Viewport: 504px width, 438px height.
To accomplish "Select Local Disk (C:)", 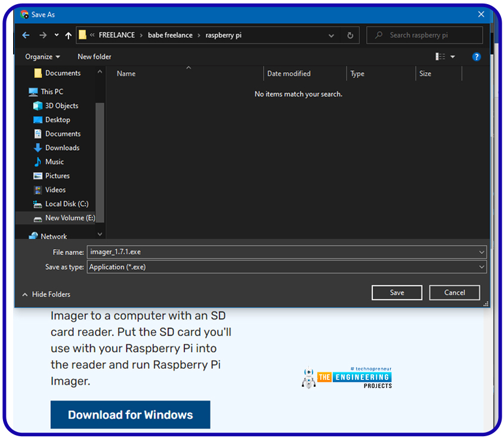I will (x=67, y=204).
